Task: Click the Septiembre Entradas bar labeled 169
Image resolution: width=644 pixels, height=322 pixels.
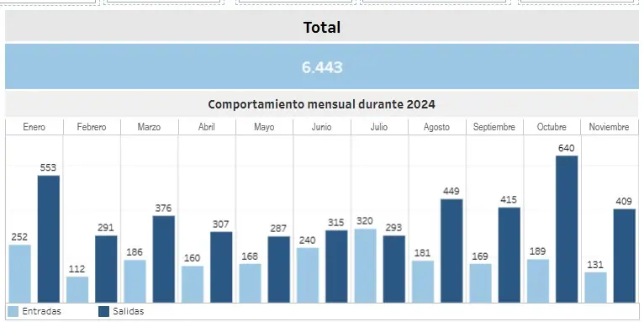Action: [481, 283]
